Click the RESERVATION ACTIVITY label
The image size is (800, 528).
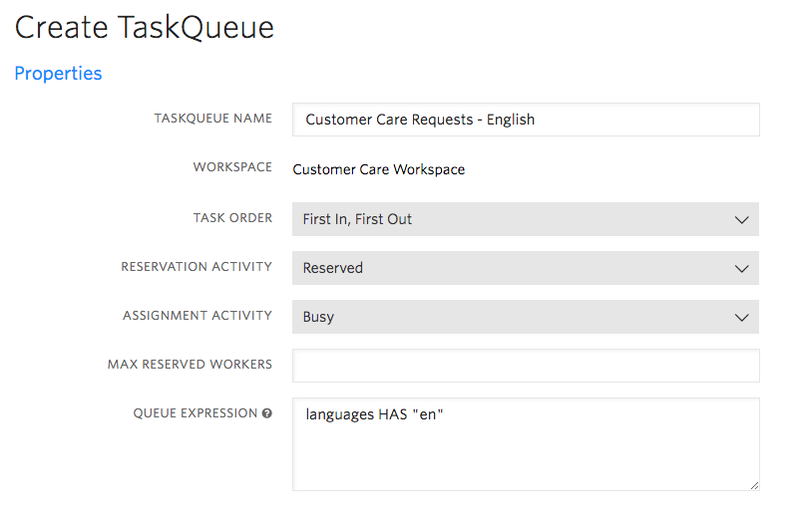tap(196, 267)
